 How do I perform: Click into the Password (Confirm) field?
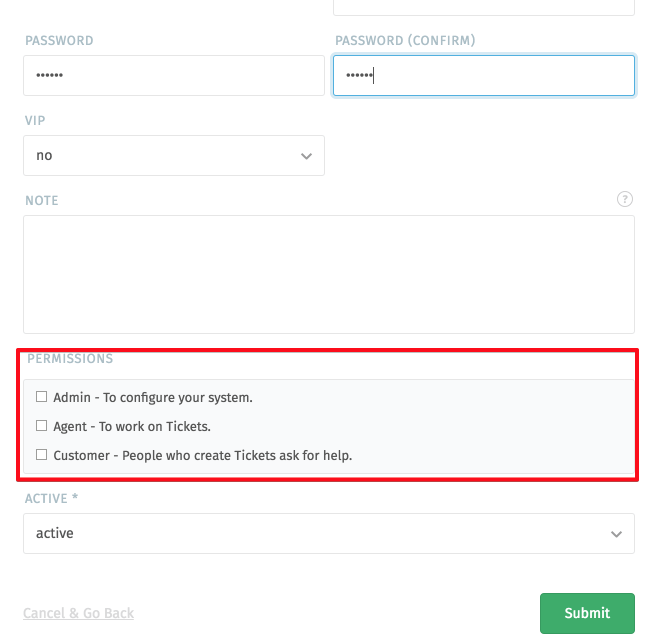pyautogui.click(x=484, y=75)
